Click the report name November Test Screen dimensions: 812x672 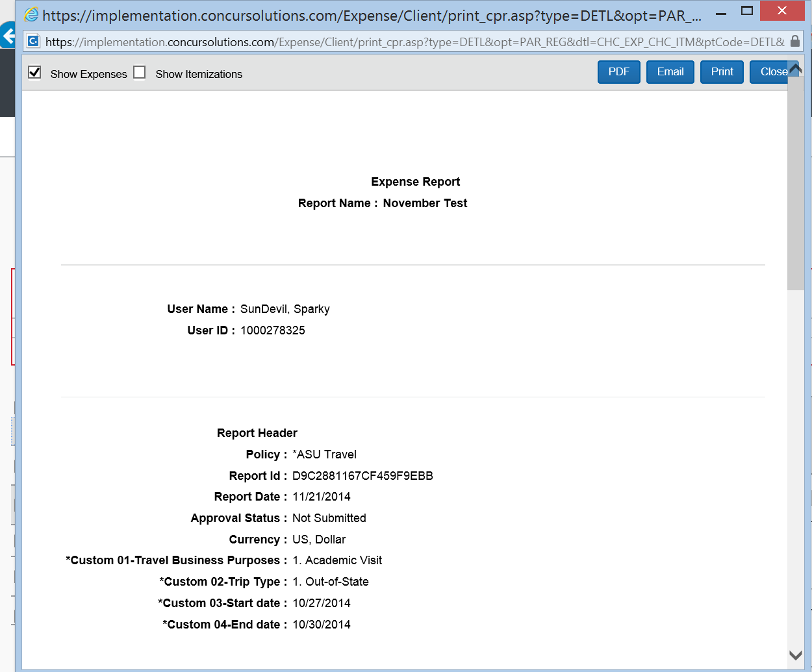click(x=425, y=203)
